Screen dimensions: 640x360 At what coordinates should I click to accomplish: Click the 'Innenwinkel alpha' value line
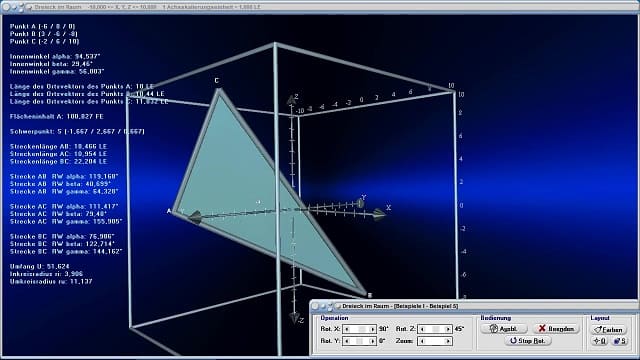pyautogui.click(x=55, y=56)
